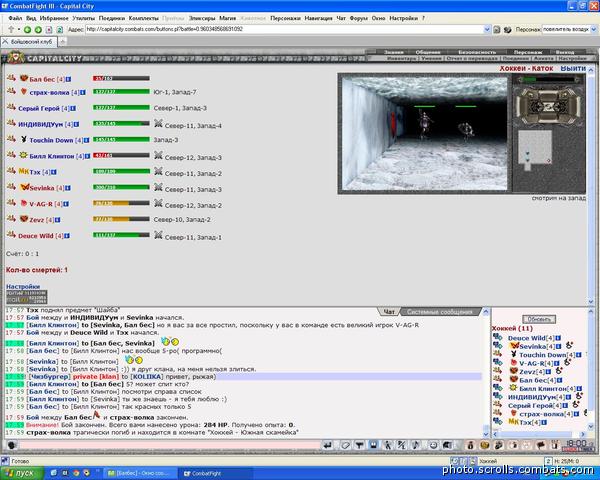Click the walking man icon in chat bar
This screenshot has height=480, width=600.
coord(388,445)
